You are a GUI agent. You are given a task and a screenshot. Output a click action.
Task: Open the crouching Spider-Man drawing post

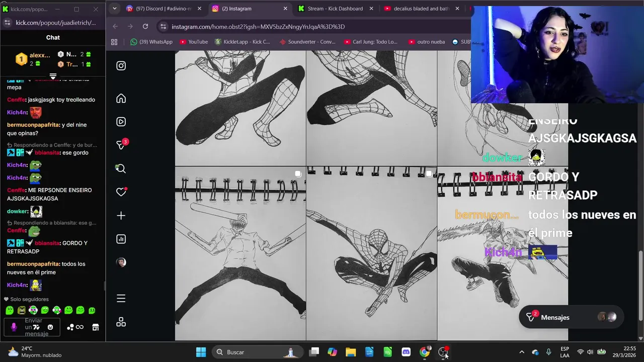[x=371, y=254]
